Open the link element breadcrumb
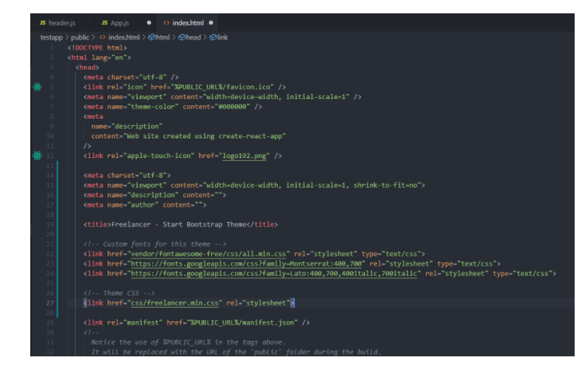 [222, 37]
